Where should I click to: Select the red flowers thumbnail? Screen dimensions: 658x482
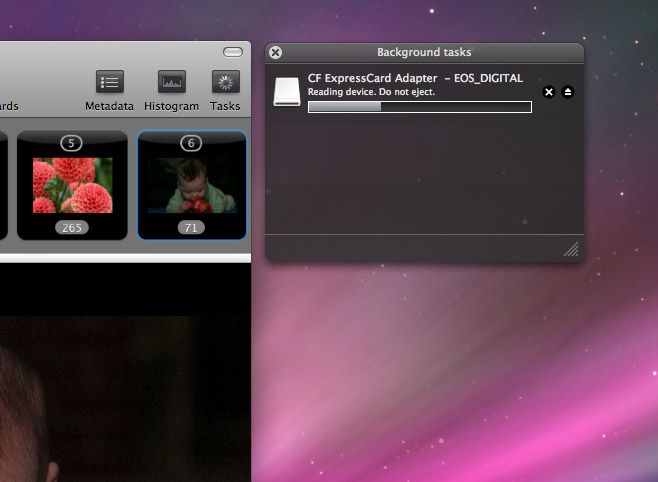[x=72, y=185]
